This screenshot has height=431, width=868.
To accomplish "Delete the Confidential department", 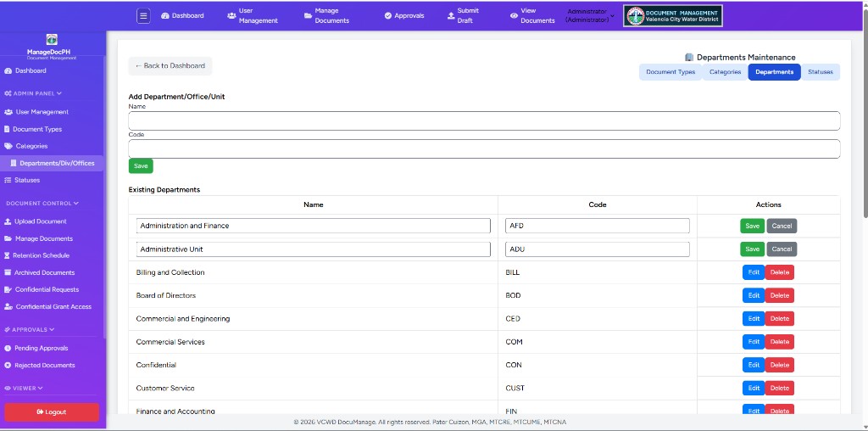I will coord(780,365).
